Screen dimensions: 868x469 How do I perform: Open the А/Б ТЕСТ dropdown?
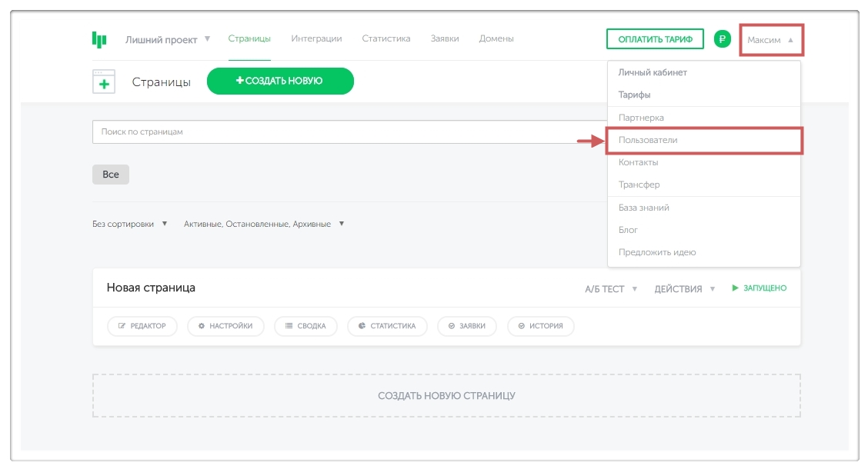coord(611,289)
